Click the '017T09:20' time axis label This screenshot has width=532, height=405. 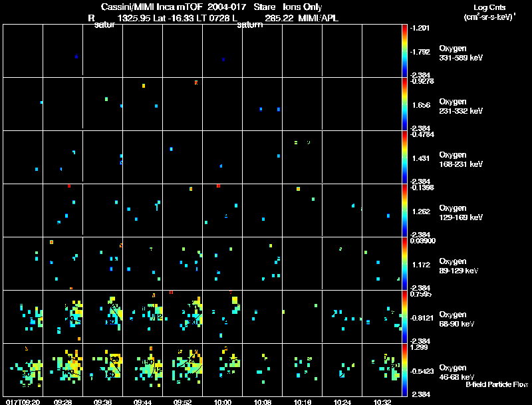pyautogui.click(x=23, y=402)
